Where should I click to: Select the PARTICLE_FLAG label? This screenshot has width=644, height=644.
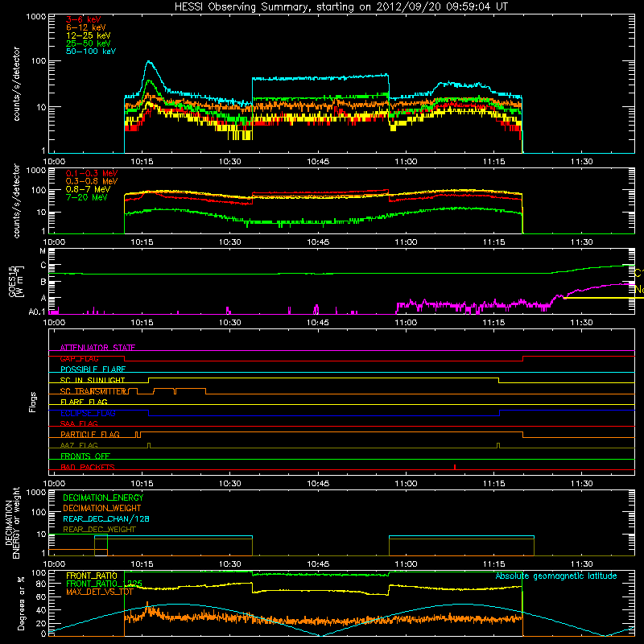[x=90, y=435]
